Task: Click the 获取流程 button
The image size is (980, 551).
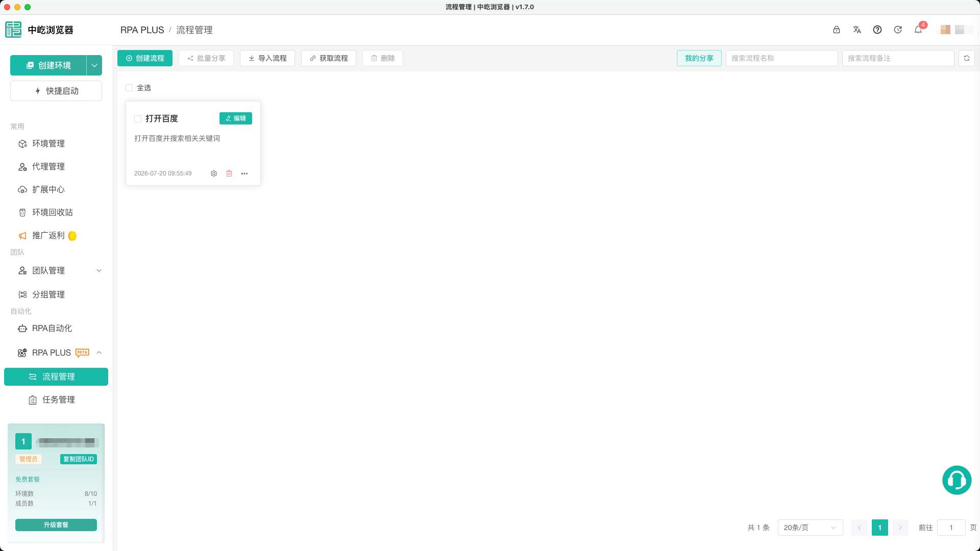Action: point(329,58)
